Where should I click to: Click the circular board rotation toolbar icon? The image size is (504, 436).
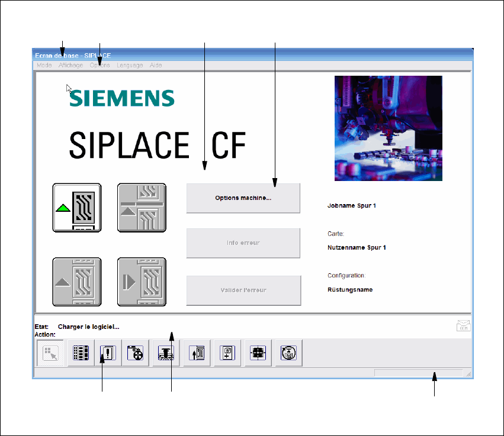288,353
